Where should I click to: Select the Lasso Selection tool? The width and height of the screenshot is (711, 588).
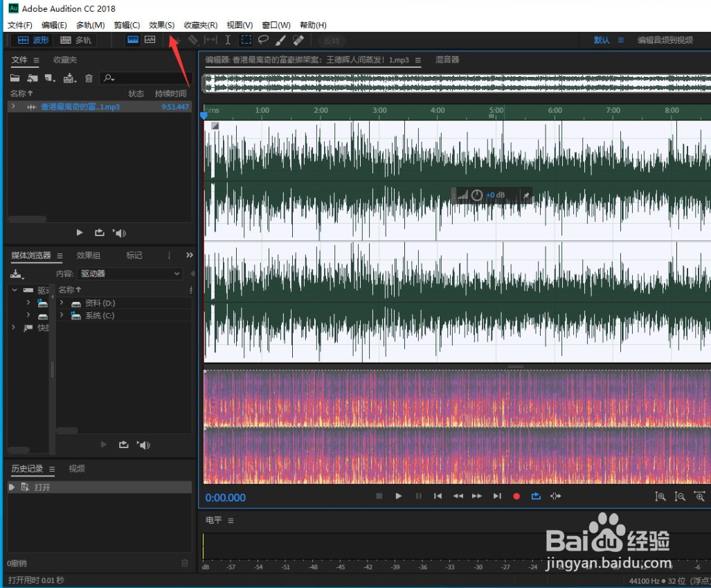(263, 40)
